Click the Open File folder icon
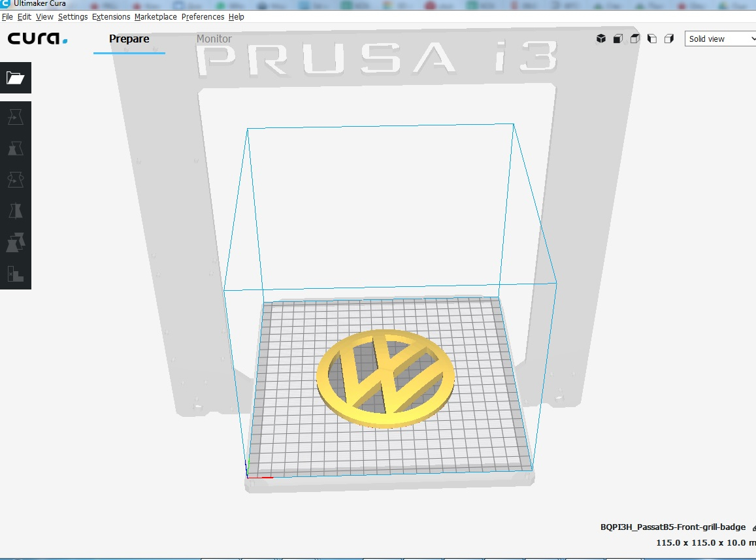Screen dimensions: 756x560 16,78
